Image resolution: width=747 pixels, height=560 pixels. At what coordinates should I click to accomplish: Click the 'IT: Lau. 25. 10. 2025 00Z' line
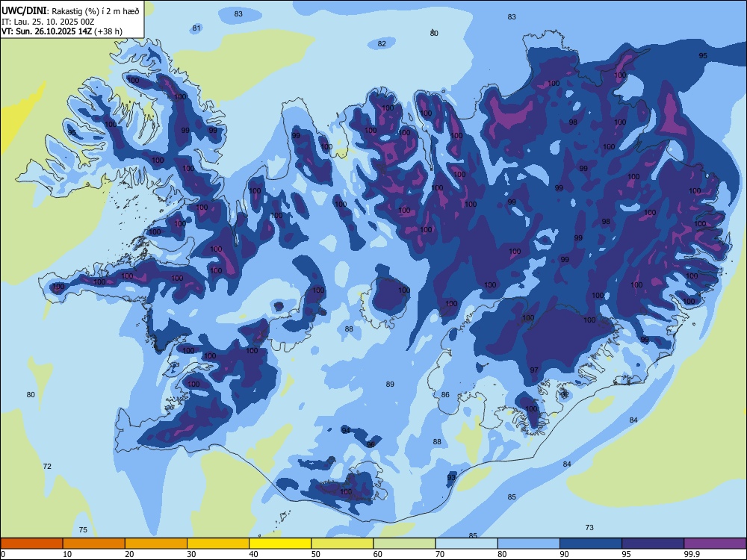pyautogui.click(x=48, y=22)
